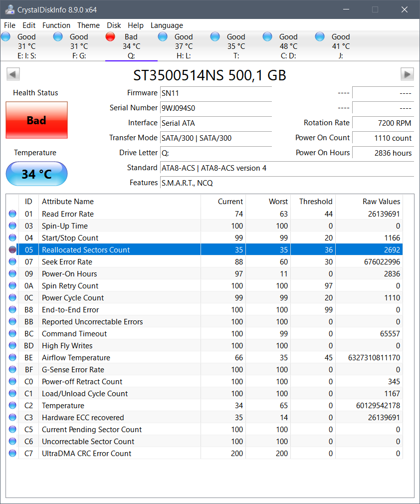Click the next disk right arrow

click(x=407, y=74)
